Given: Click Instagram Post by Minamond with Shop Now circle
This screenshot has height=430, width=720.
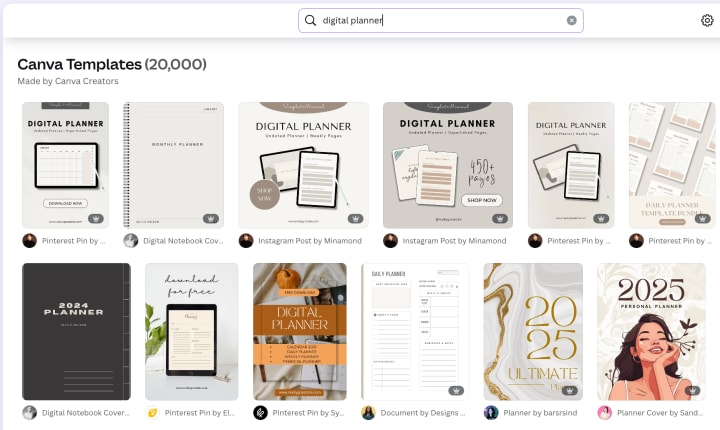Looking at the screenshot, I should [310, 241].
